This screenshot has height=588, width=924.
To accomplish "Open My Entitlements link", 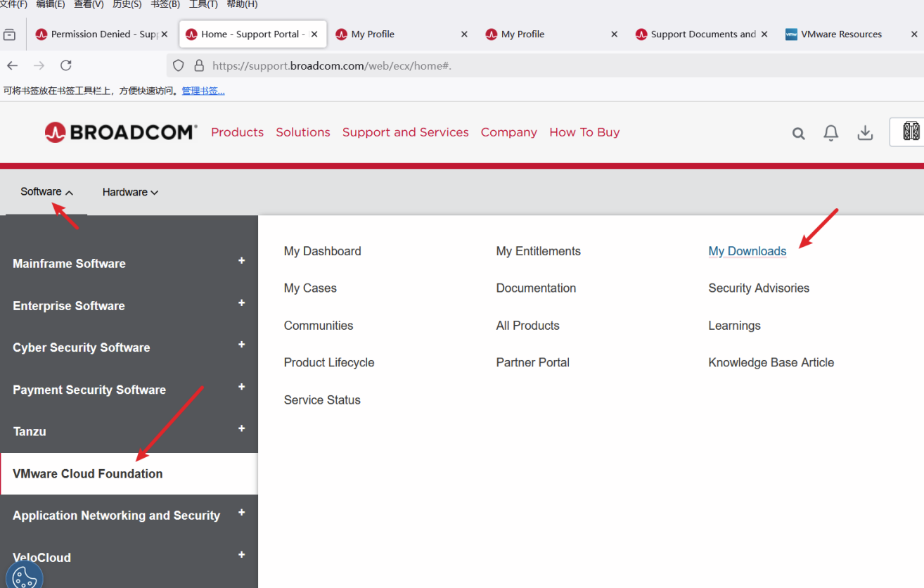I will point(539,251).
